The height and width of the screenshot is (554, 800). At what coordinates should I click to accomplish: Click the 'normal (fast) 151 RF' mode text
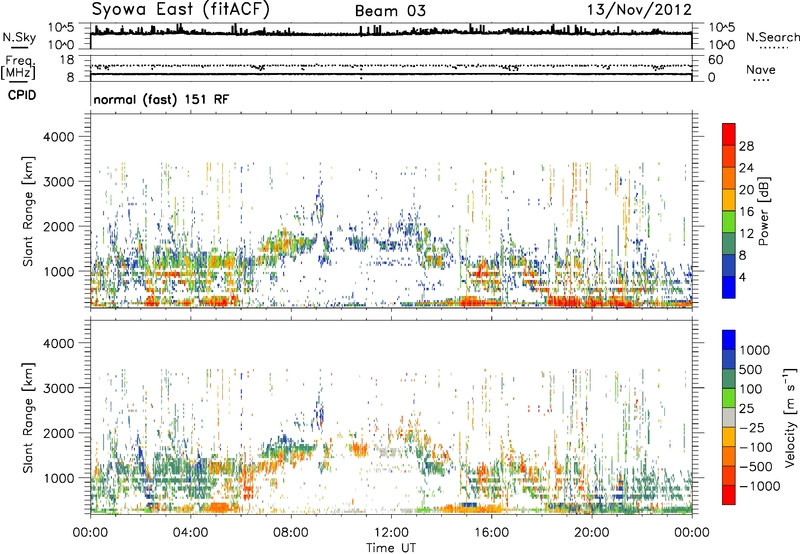click(161, 99)
